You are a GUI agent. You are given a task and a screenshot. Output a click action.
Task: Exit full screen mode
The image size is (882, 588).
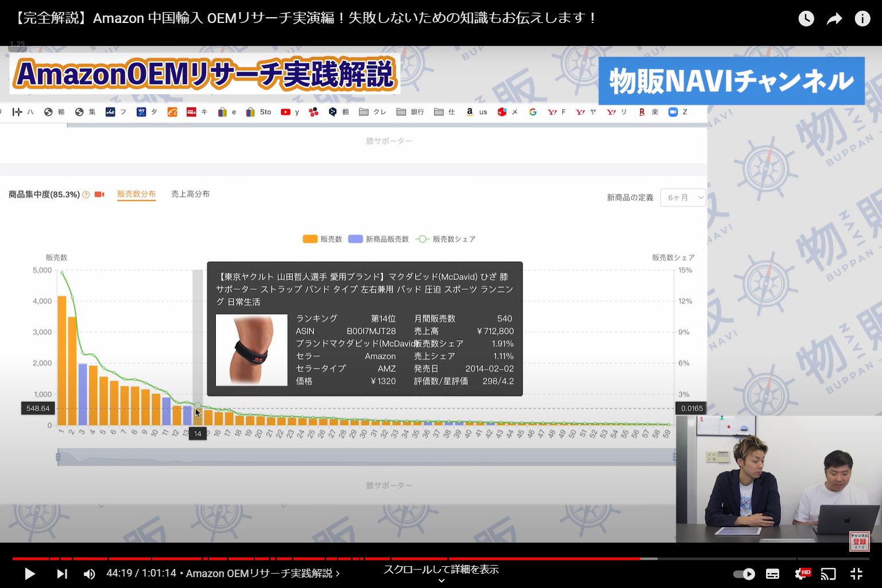(856, 574)
